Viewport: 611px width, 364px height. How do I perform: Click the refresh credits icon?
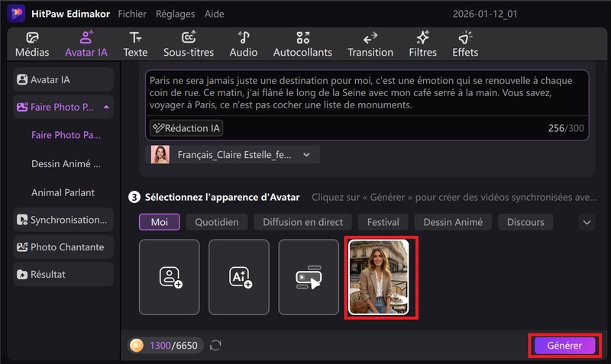click(x=215, y=346)
